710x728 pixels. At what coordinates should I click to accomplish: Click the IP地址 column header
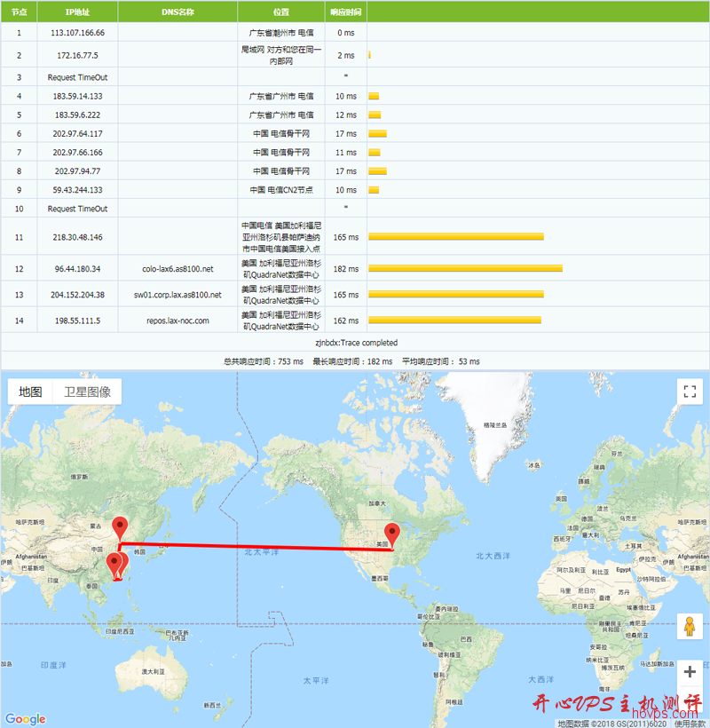click(78, 12)
